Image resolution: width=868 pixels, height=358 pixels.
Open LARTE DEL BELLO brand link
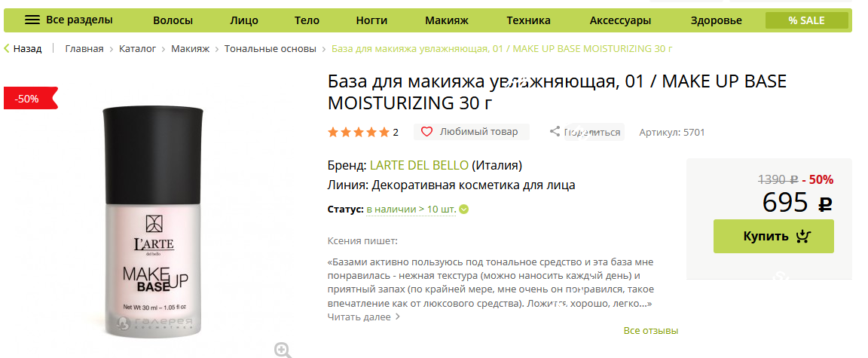(x=419, y=166)
